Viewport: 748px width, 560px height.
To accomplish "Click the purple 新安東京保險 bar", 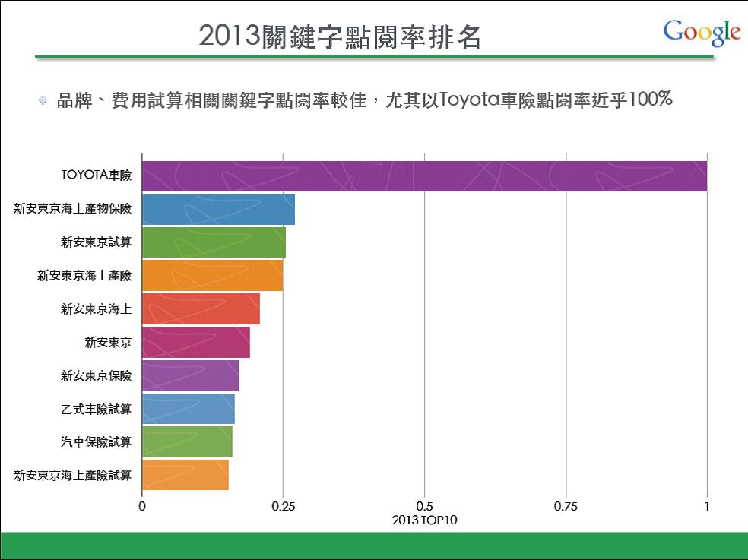I will click(191, 375).
